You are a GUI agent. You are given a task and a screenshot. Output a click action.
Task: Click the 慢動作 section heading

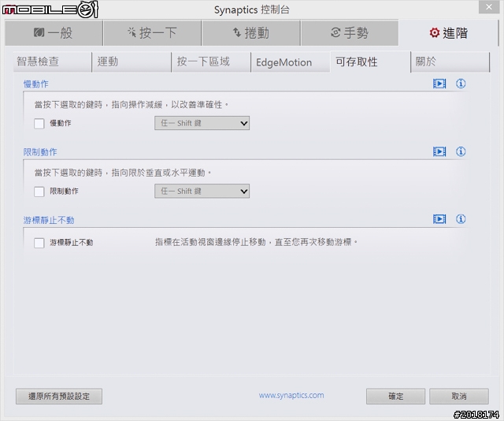click(35, 84)
